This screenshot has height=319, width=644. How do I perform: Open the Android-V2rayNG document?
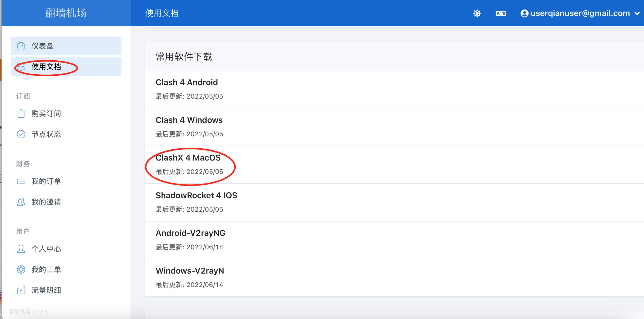[x=190, y=233]
